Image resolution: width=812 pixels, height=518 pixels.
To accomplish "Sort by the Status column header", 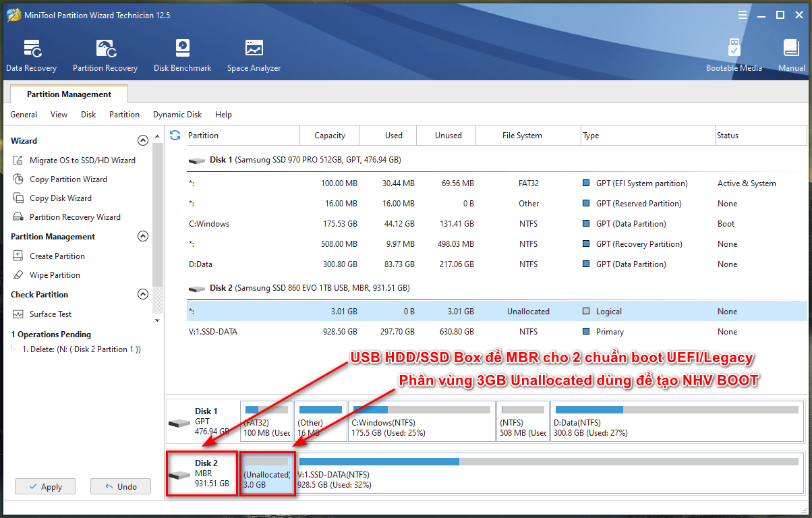I will pos(761,136).
